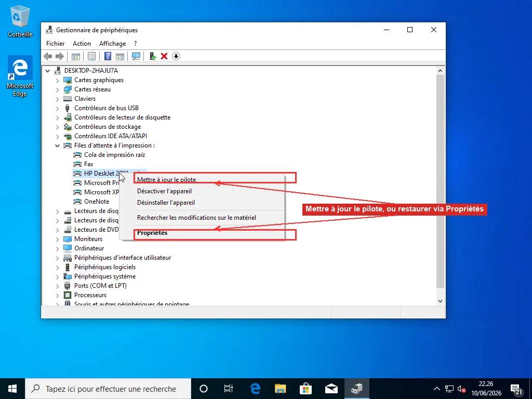This screenshot has width=532, height=399.
Task: Collapse the Files d'attente à l'impression node
Action: (x=57, y=145)
